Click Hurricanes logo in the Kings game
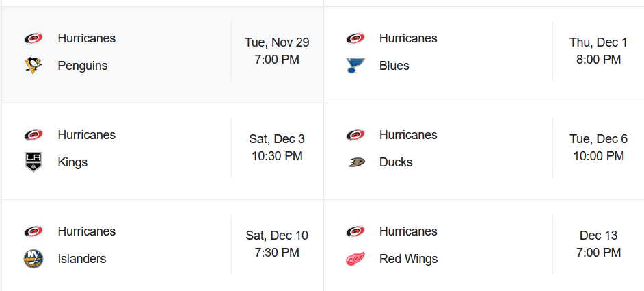The width and height of the screenshot is (644, 291). (33, 135)
